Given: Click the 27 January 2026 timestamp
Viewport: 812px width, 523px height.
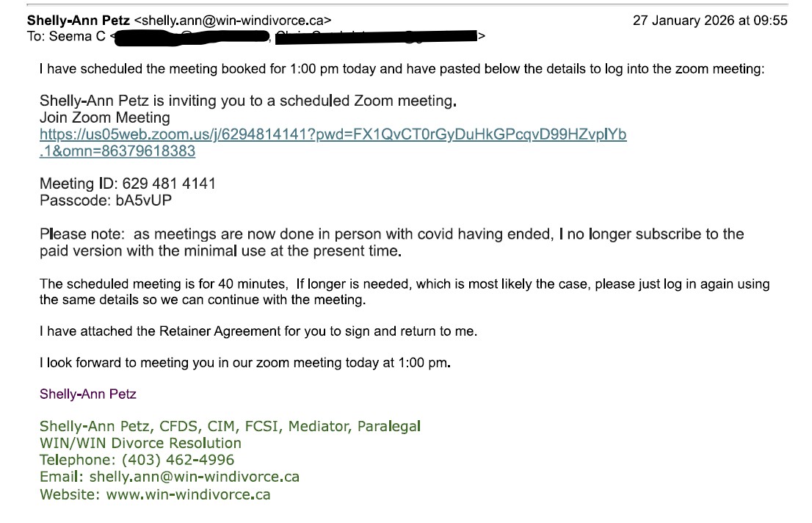Looking at the screenshot, I should click(x=710, y=21).
